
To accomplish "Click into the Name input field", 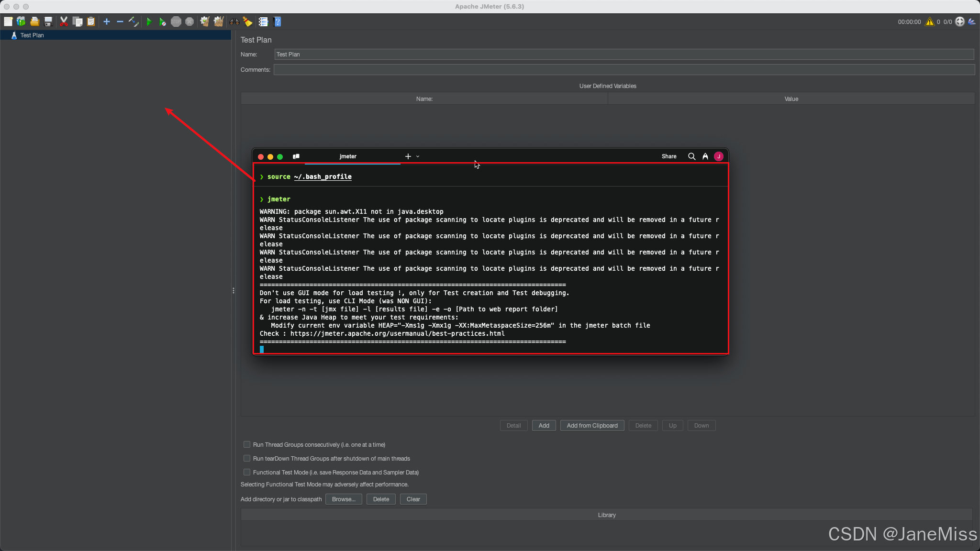I will tap(624, 55).
